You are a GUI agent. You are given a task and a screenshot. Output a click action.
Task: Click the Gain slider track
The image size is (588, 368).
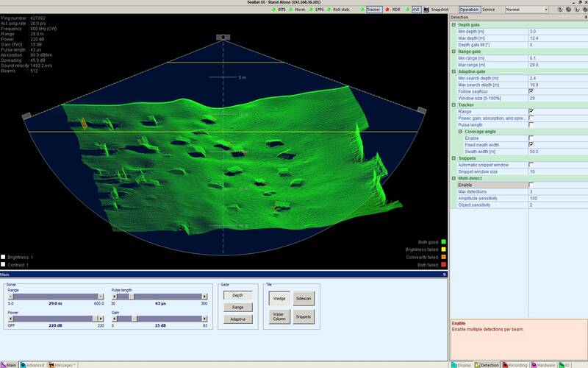pyautogui.click(x=169, y=318)
